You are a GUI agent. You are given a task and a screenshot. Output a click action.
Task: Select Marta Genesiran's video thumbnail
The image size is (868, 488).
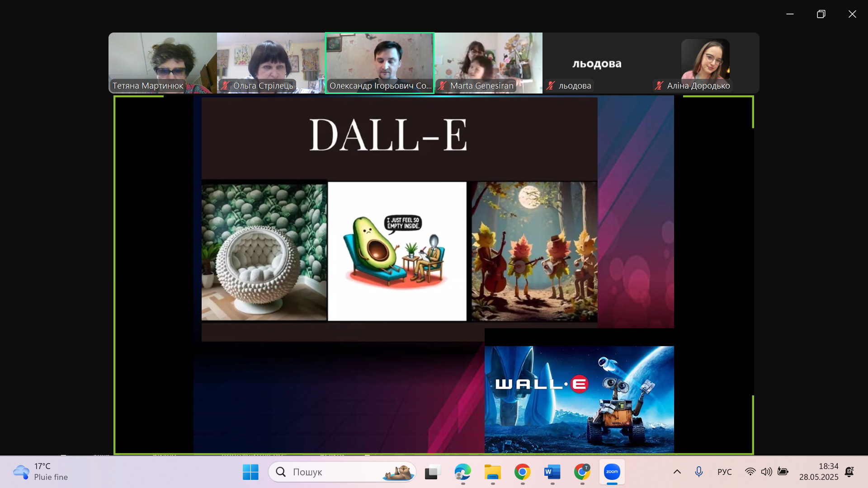click(488, 63)
